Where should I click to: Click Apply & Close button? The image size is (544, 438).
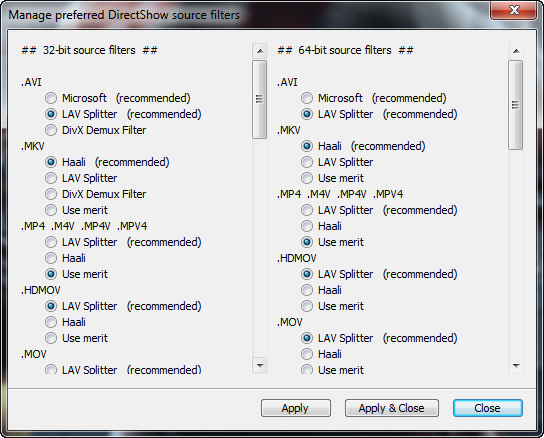coord(392,408)
